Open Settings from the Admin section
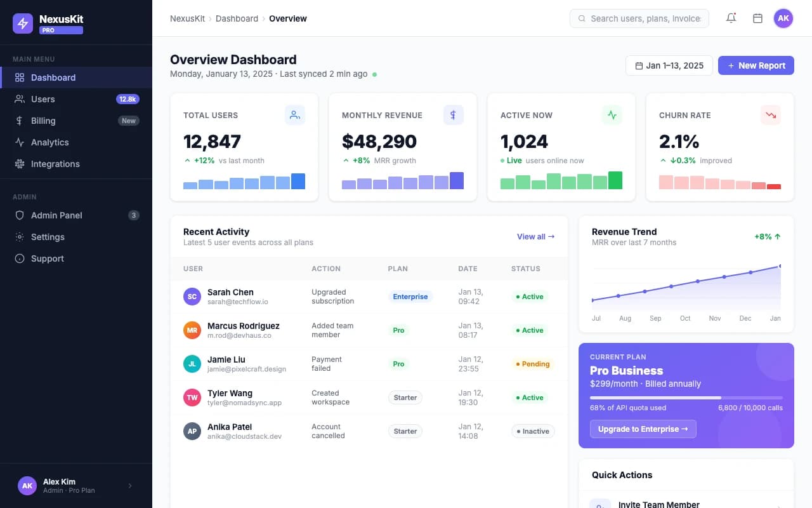This screenshot has height=508, width=812. 48,237
